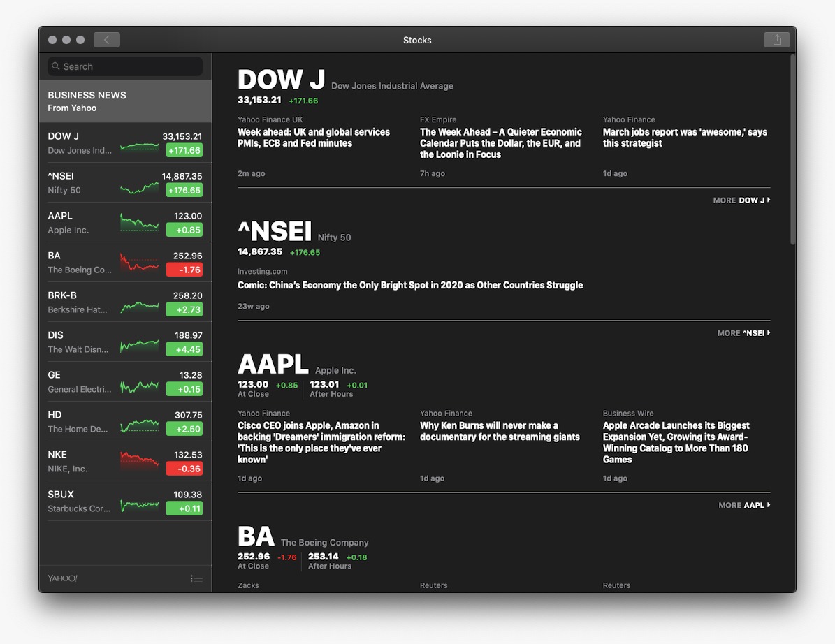Toggle the -1.76 change badge for BA

tap(184, 270)
